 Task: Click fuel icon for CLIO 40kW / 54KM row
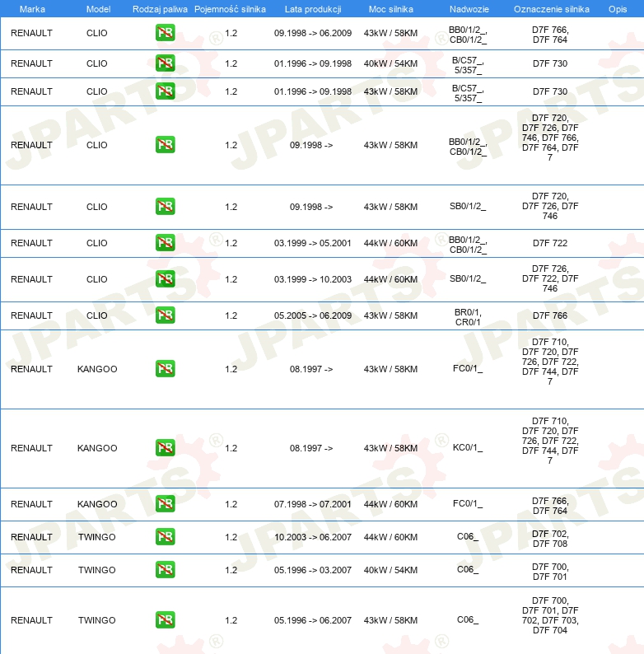click(x=166, y=63)
